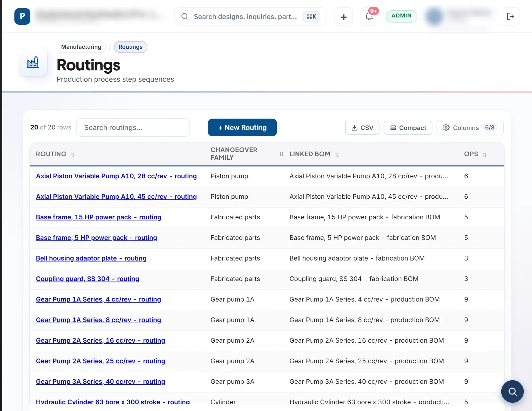Go to the Manufacturing breadcrumb
This screenshot has width=532, height=411.
pyautogui.click(x=81, y=47)
